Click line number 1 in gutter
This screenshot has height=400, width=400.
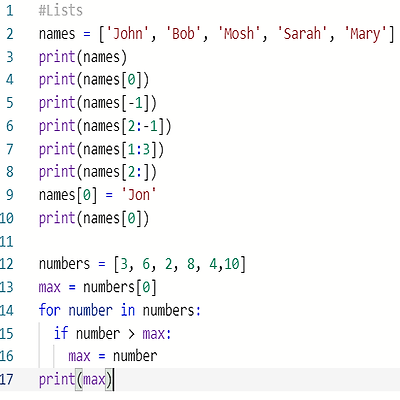[x=10, y=11]
